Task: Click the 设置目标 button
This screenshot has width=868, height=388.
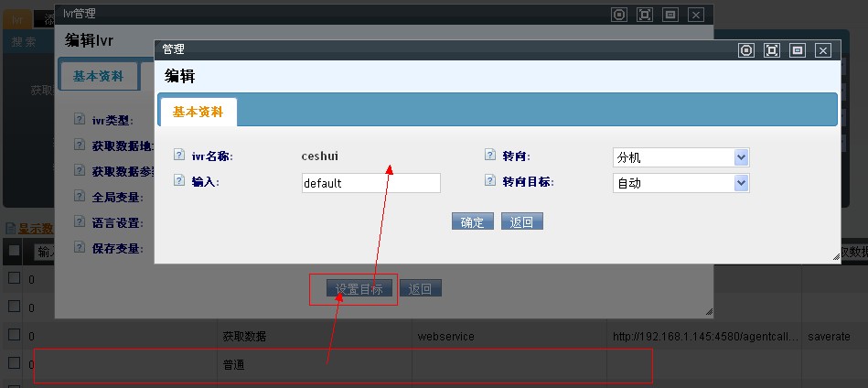Action: pos(359,289)
